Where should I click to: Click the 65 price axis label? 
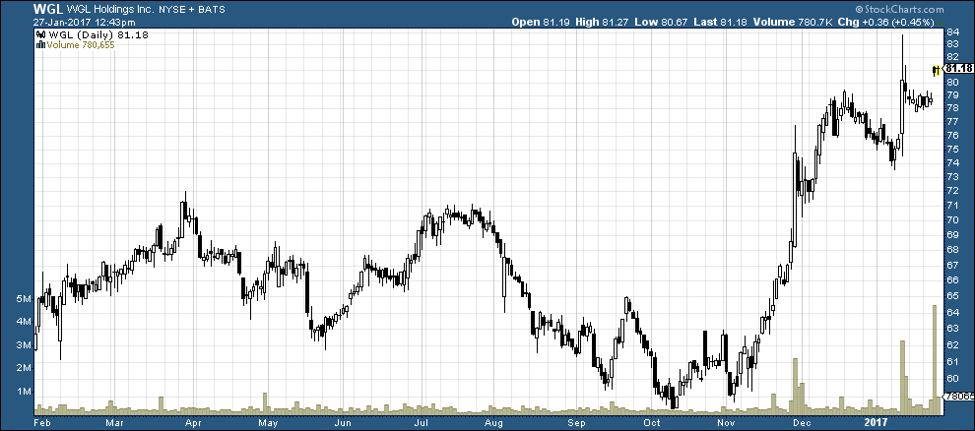951,297
